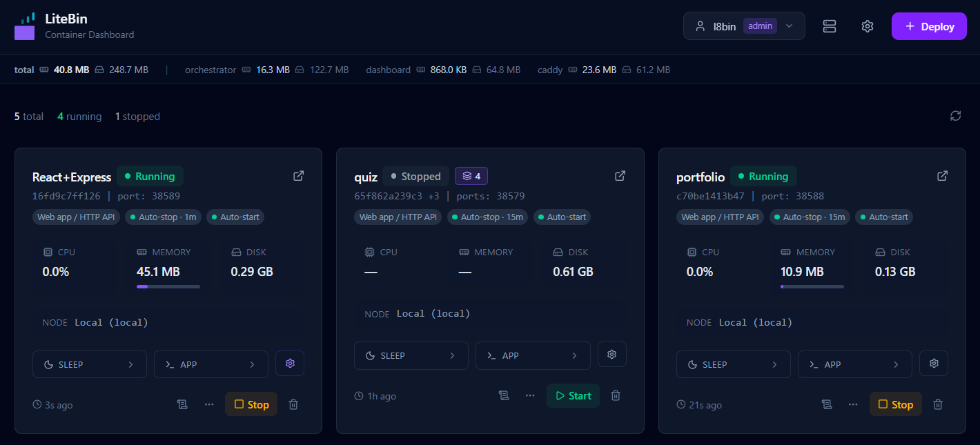Click quiz layers badge showing 4
This screenshot has width=980, height=445.
coord(471,176)
